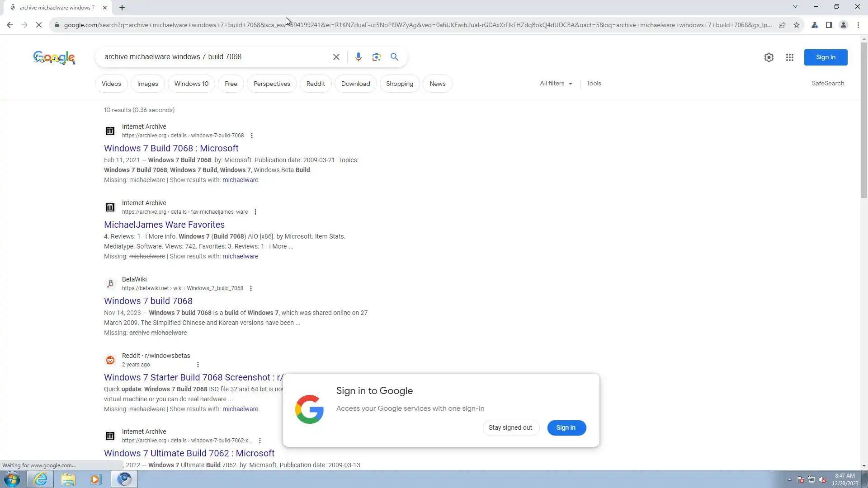This screenshot has width=868, height=488.
Task: Click Stay signed out button
Action: coord(510,427)
